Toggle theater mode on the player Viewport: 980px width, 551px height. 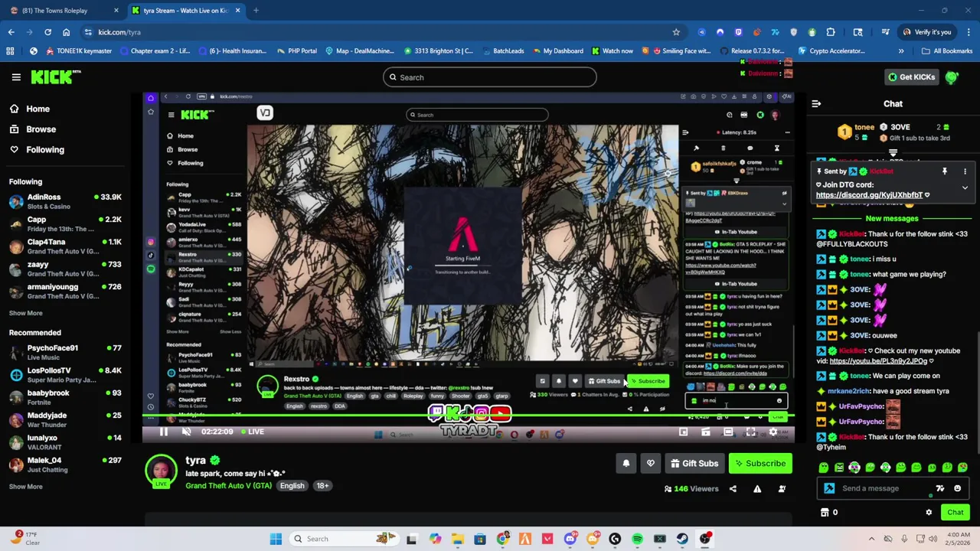click(x=728, y=432)
